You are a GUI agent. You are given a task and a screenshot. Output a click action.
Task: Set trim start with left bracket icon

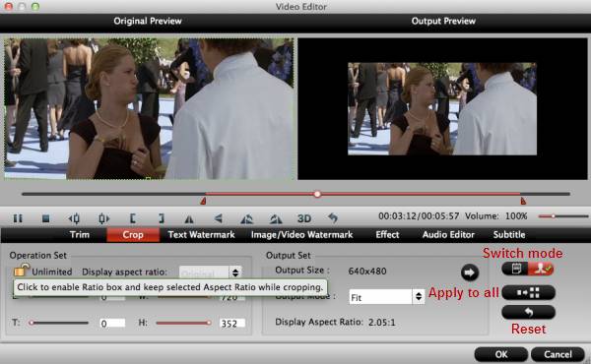click(133, 218)
